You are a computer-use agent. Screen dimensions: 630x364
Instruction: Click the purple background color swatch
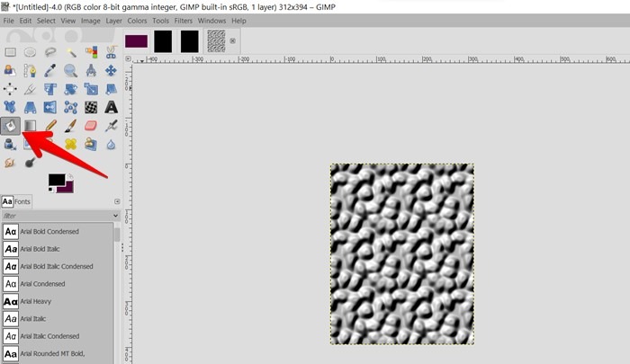tap(67, 188)
